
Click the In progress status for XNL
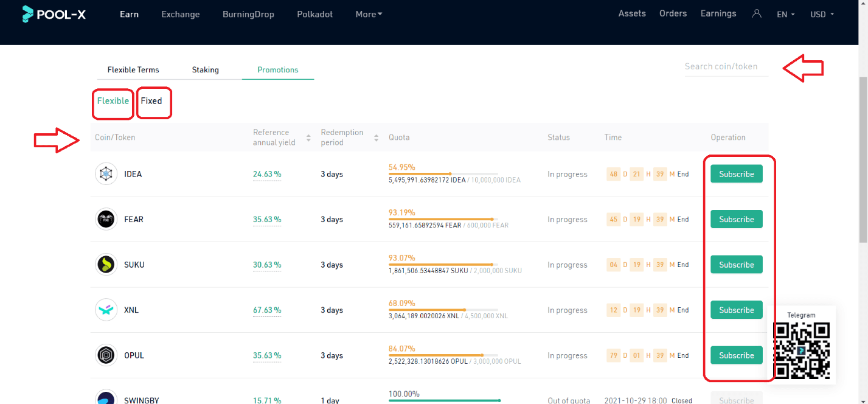click(x=568, y=310)
